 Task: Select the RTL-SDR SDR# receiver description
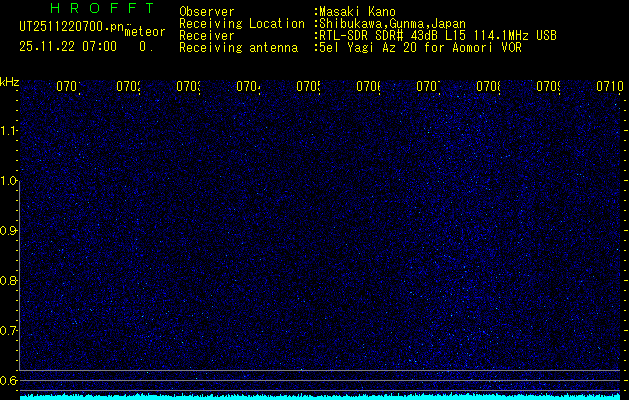pyautogui.click(x=438, y=36)
